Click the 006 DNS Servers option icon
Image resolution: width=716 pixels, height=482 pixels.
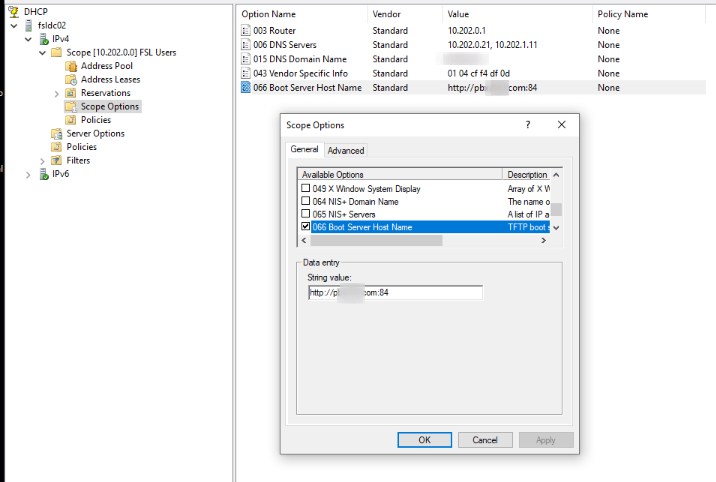tap(246, 45)
